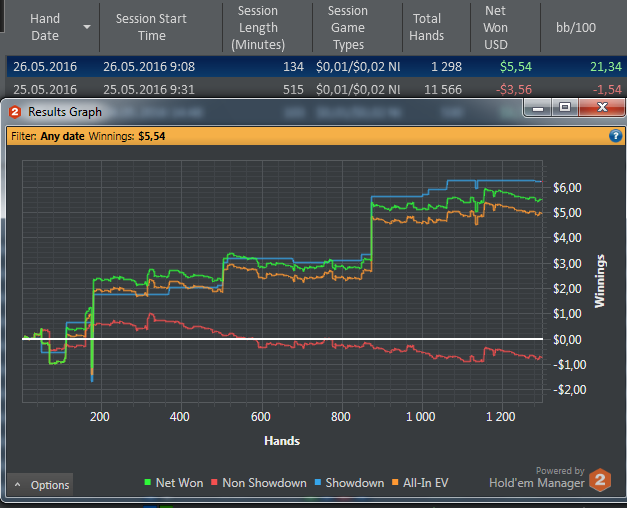Sort by Session Game Types column
This screenshot has width=627, height=508.
click(348, 27)
